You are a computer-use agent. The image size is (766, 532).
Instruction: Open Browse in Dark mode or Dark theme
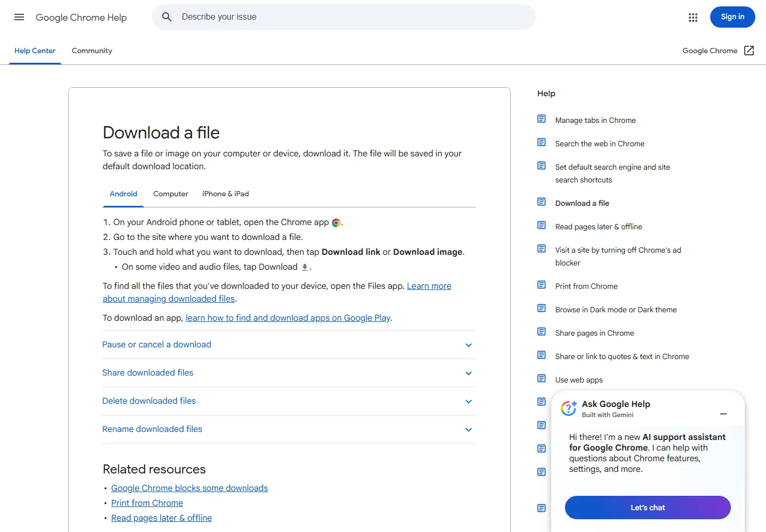pyautogui.click(x=616, y=310)
